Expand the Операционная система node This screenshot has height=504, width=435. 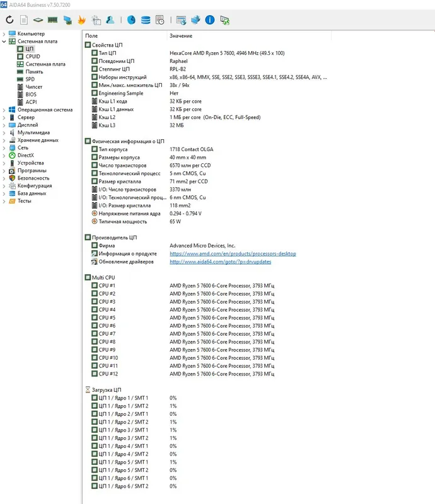pyautogui.click(x=4, y=110)
